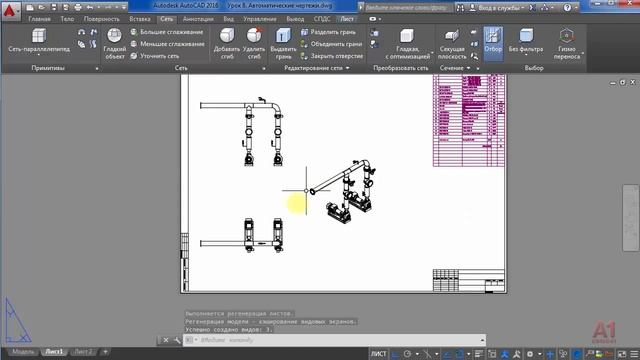The image size is (640, 360).
Task: Switch to the Вид ribbon tab
Action: tap(229, 19)
